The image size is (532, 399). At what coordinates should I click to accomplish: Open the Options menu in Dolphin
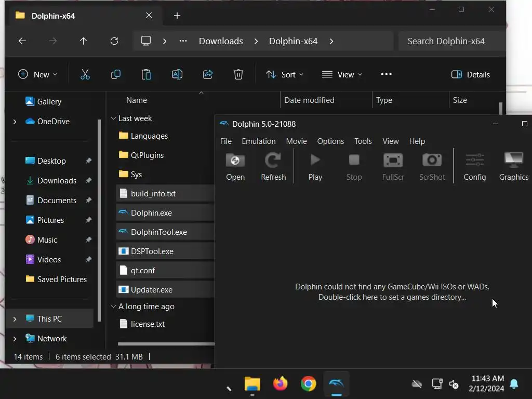click(x=330, y=141)
